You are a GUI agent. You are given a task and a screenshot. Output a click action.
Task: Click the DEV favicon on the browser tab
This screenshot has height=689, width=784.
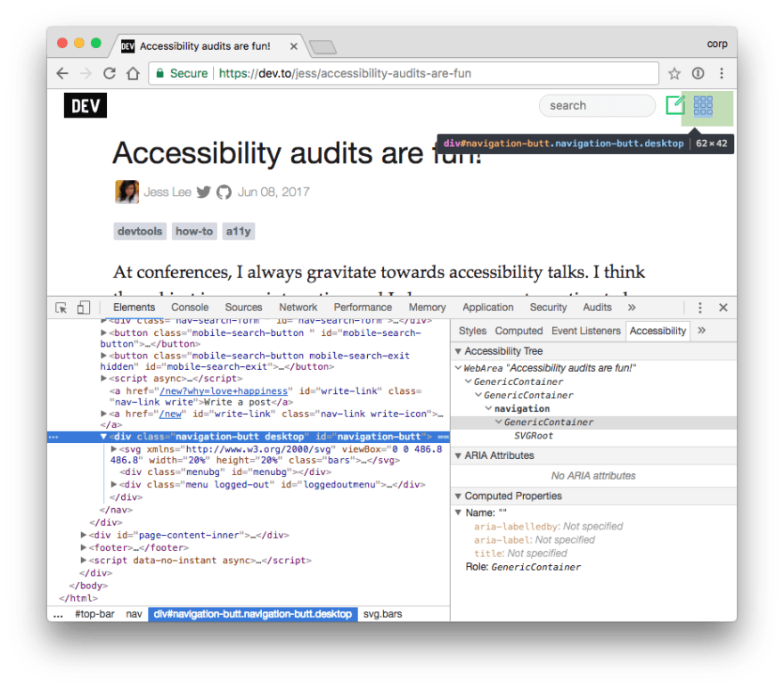128,46
